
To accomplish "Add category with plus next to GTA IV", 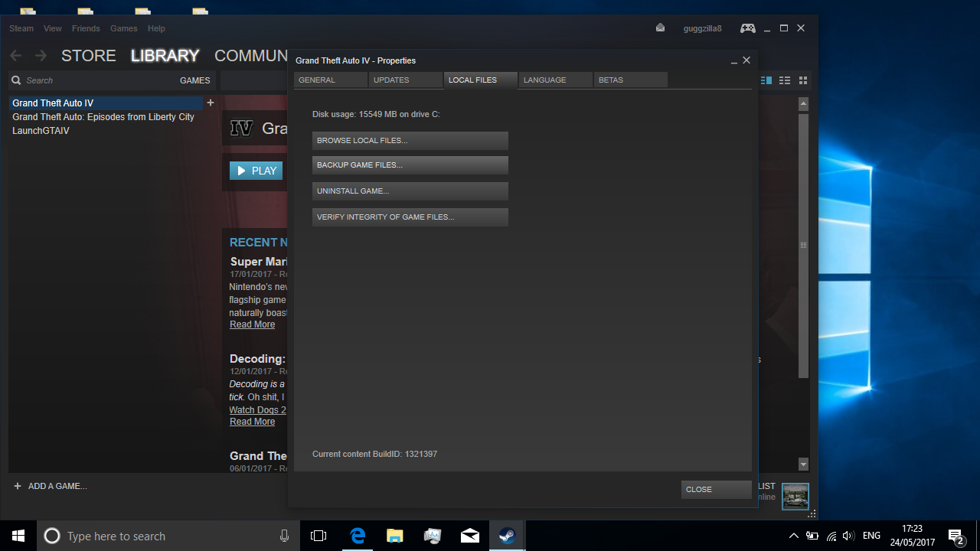I will coord(211,103).
